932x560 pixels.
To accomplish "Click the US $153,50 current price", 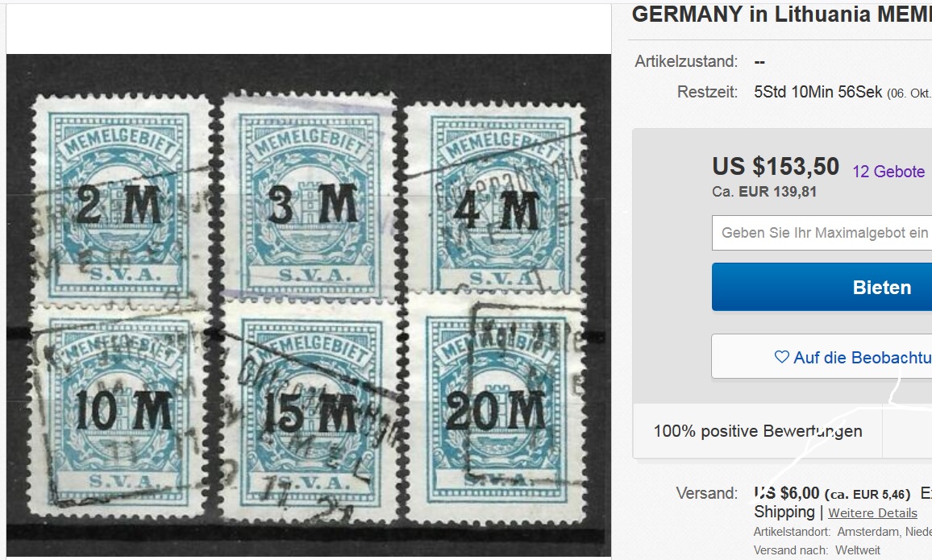I will click(776, 167).
